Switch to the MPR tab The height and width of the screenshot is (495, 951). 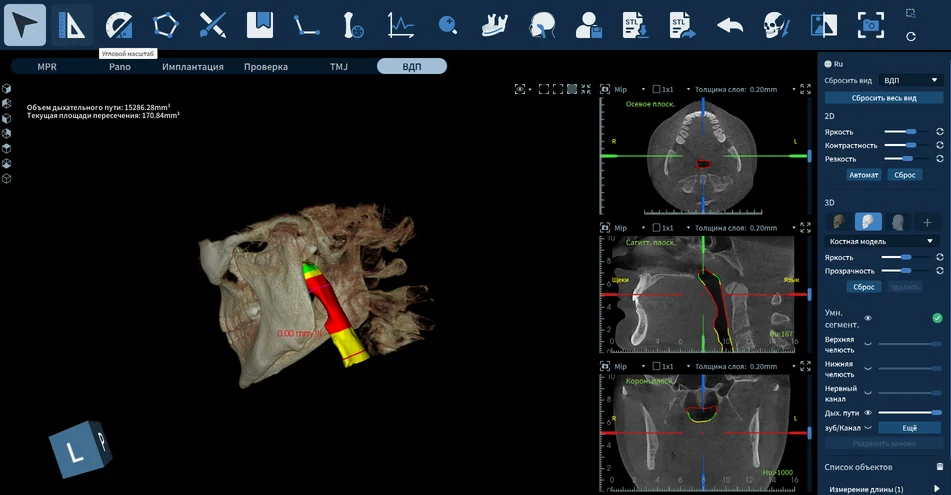click(47, 67)
